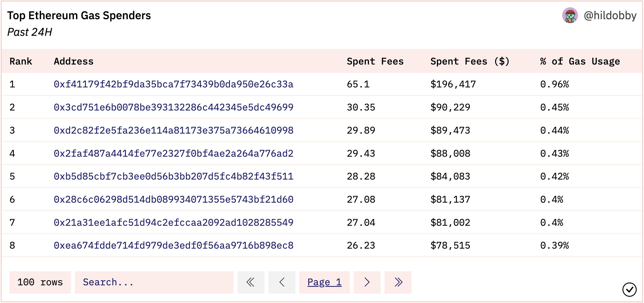Select the 30.35 spent fees cell

pyautogui.click(x=361, y=107)
